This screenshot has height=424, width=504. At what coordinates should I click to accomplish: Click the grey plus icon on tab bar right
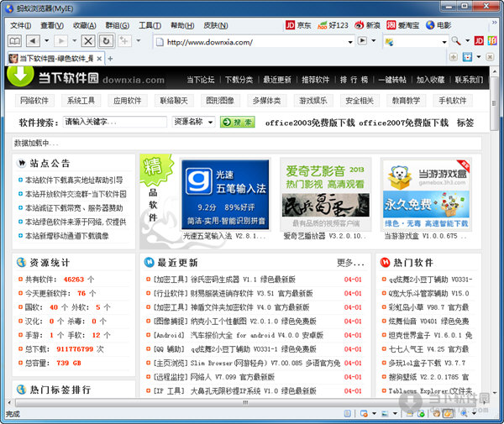pos(454,57)
